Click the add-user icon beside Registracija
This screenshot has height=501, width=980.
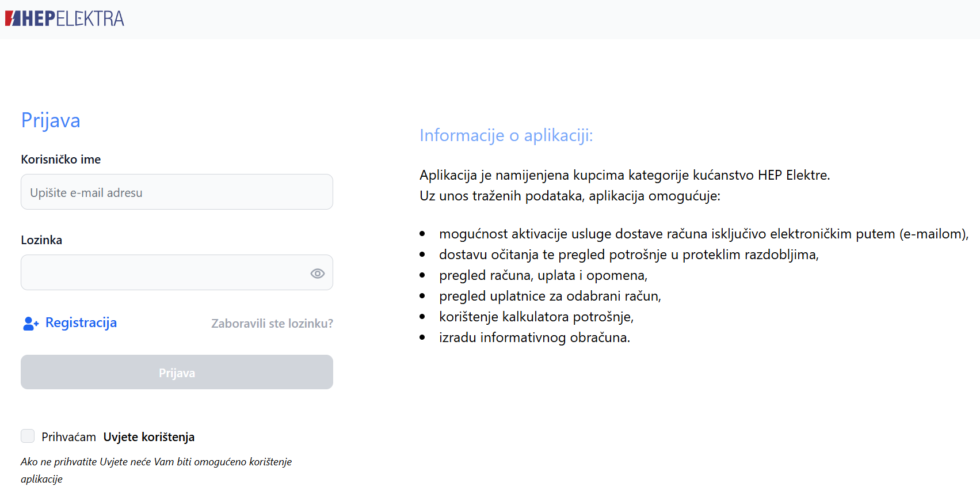30,324
